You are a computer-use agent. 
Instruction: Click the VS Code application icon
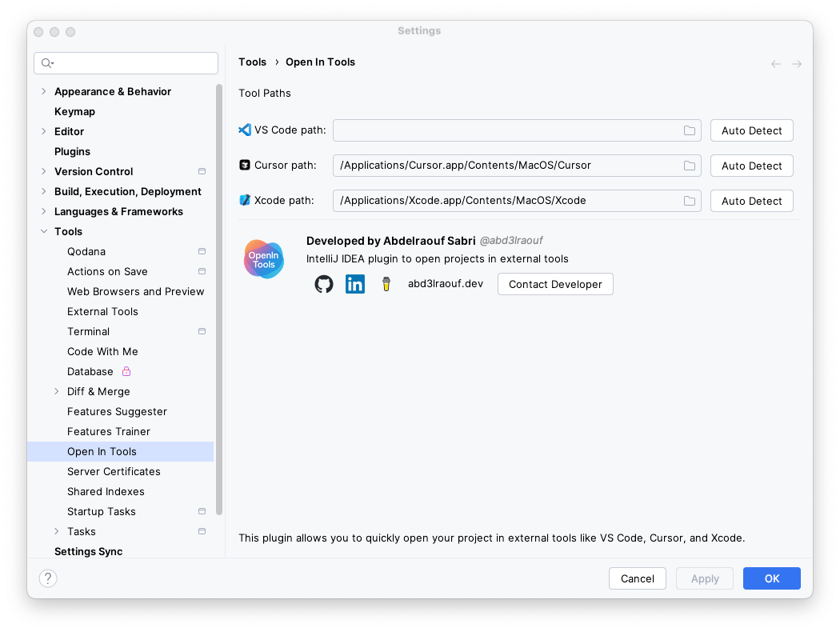(x=243, y=129)
